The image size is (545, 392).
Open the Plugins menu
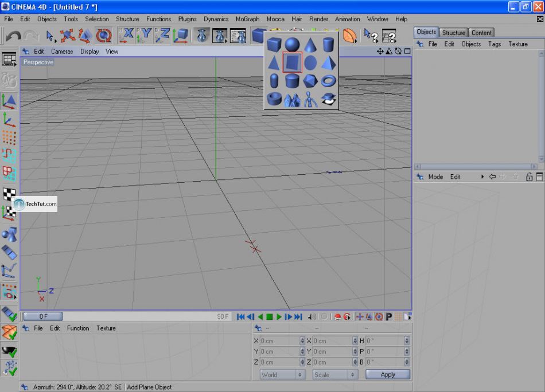[x=188, y=19]
